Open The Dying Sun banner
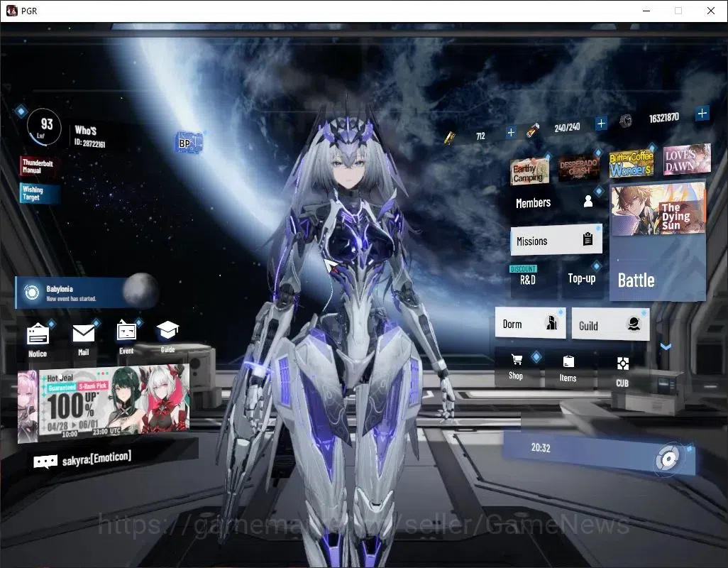The image size is (728, 568). pyautogui.click(x=658, y=209)
